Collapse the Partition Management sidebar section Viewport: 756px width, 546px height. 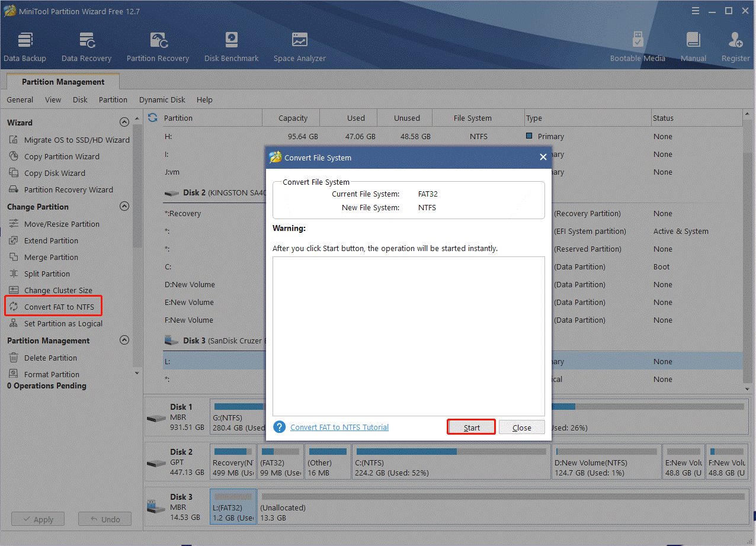coord(124,341)
